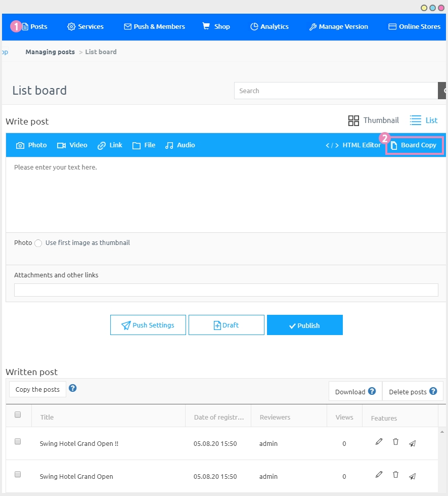Open Swing Hotel Grand Open !! title
Screen dimensions: 448x496
coord(79,444)
